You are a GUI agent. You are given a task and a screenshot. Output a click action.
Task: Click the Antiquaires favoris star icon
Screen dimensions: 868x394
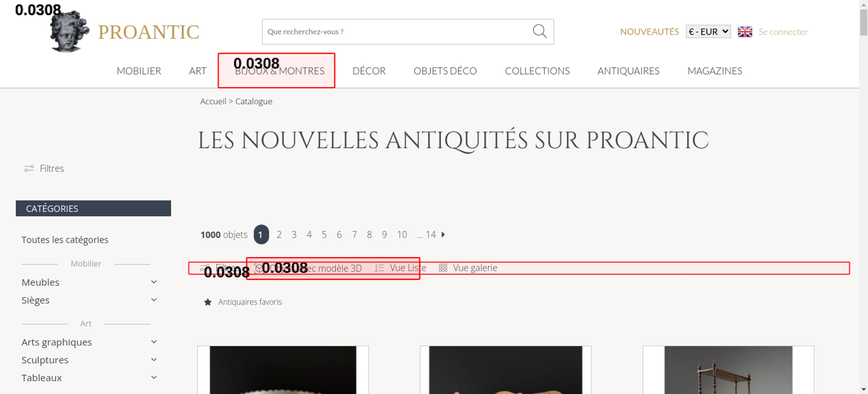click(x=208, y=302)
